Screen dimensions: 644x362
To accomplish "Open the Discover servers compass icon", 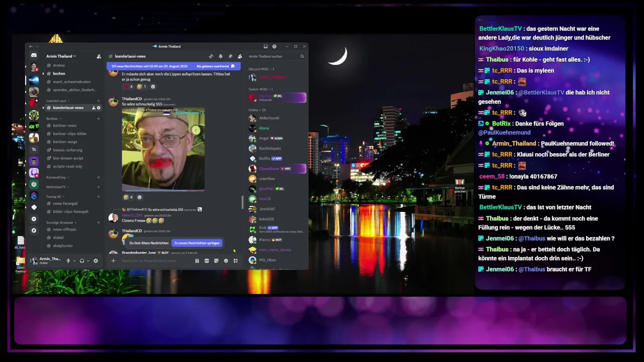I will pos(34,230).
